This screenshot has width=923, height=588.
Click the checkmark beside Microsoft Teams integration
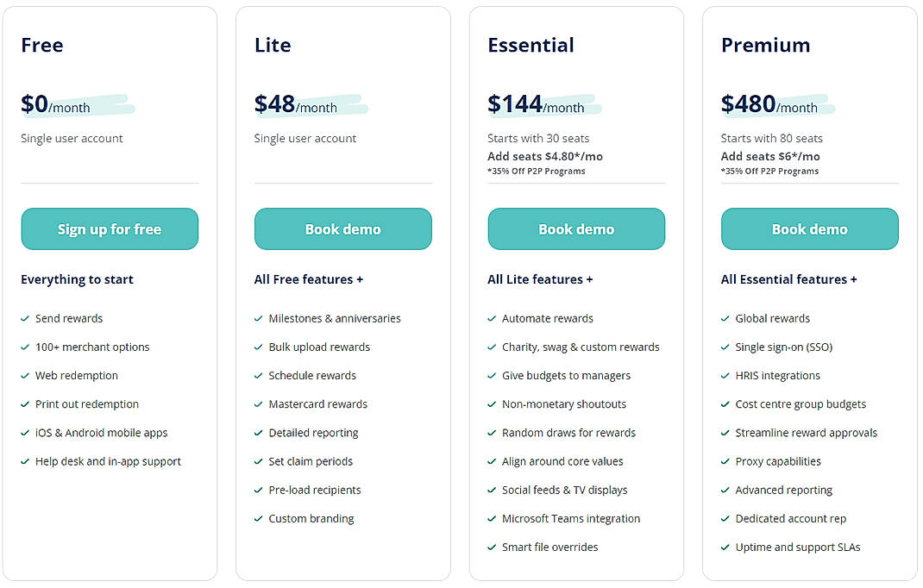[x=492, y=518]
